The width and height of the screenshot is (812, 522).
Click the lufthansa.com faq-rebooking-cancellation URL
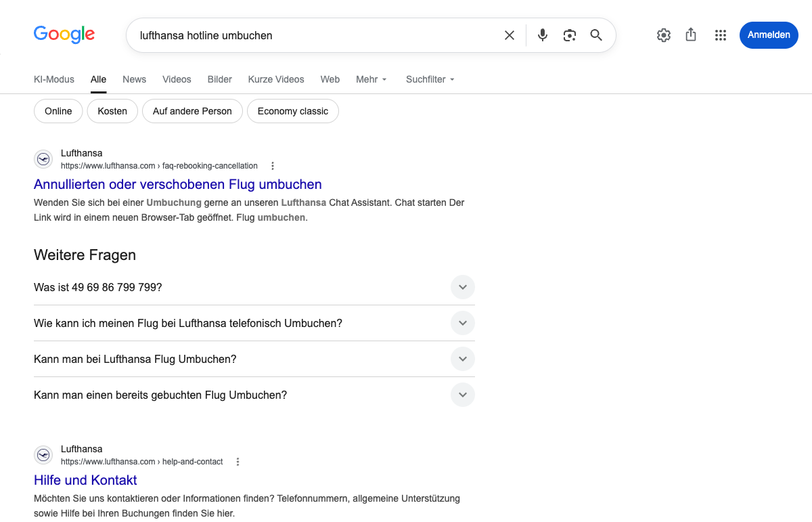coord(159,166)
